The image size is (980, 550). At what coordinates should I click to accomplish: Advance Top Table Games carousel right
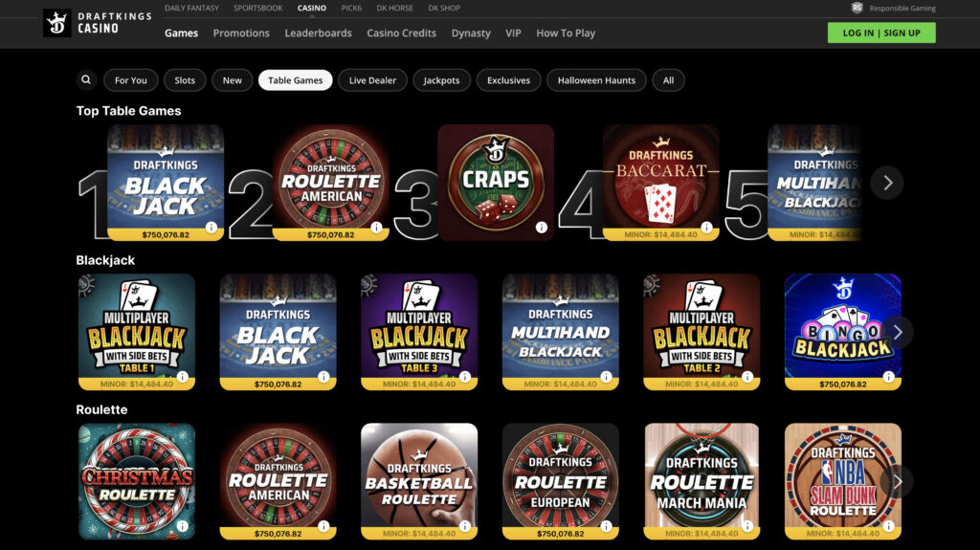click(887, 183)
